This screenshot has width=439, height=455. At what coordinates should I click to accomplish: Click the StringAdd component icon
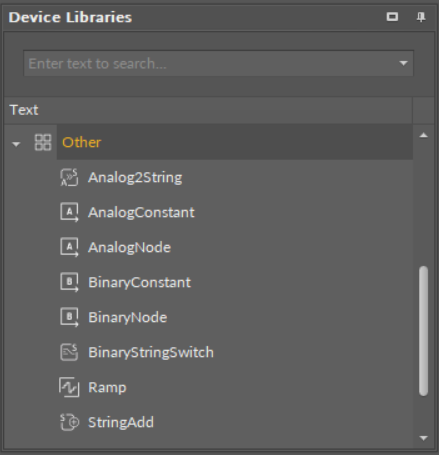[69, 422]
